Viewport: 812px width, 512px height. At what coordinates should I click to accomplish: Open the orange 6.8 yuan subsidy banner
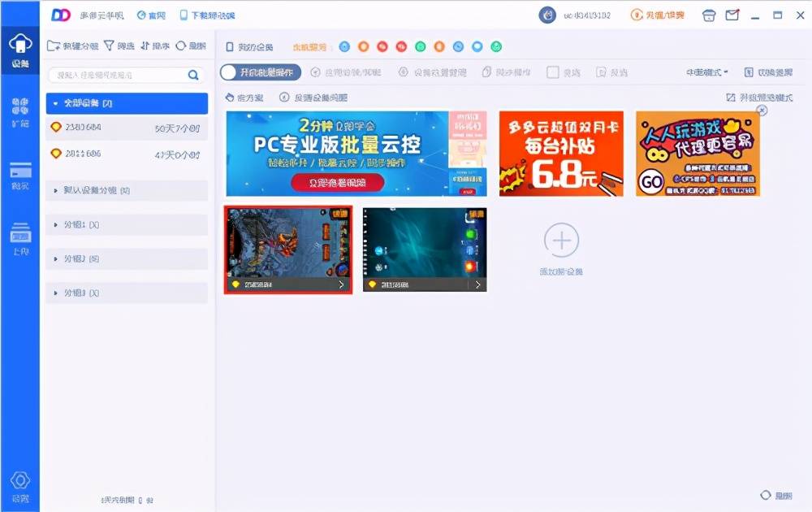(x=561, y=154)
